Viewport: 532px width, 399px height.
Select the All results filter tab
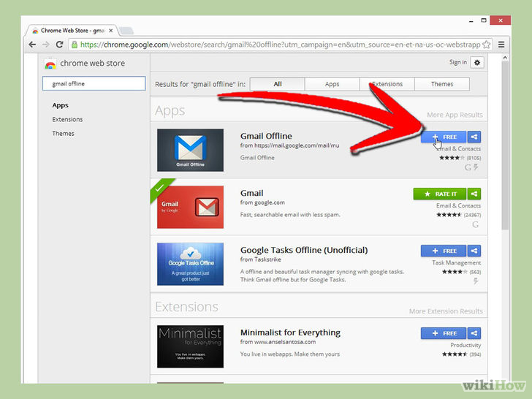(278, 84)
